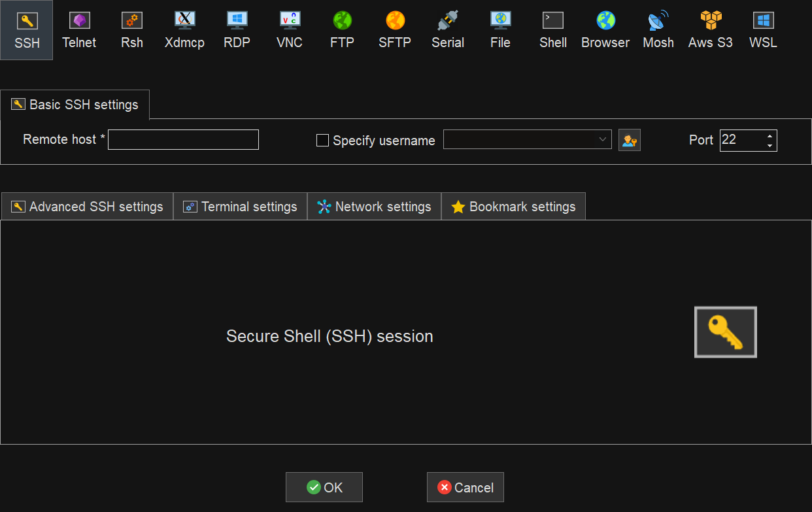Select the RDP session icon
Image resolution: width=812 pixels, height=512 pixels.
(237, 30)
